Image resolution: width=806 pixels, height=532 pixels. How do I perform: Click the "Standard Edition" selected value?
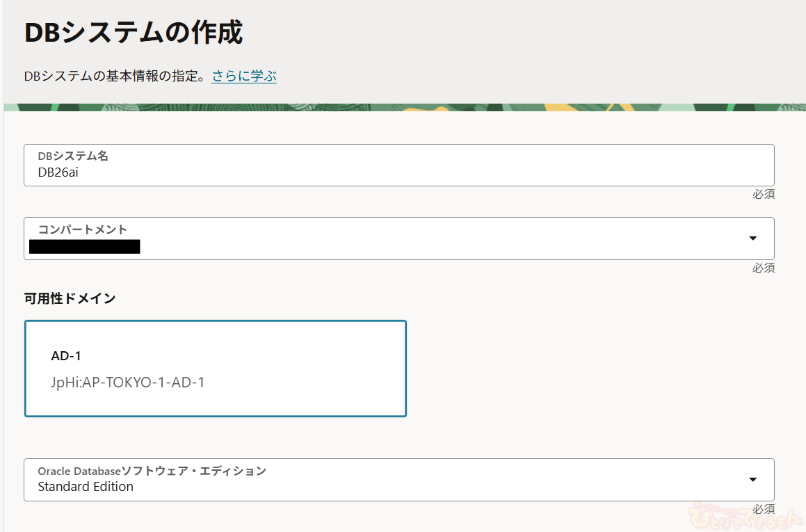86,487
